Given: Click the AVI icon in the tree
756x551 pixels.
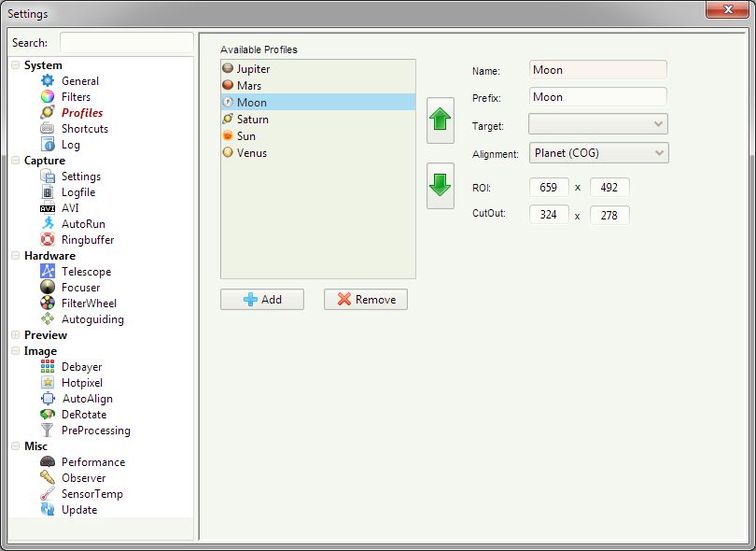Looking at the screenshot, I should pos(48,208).
